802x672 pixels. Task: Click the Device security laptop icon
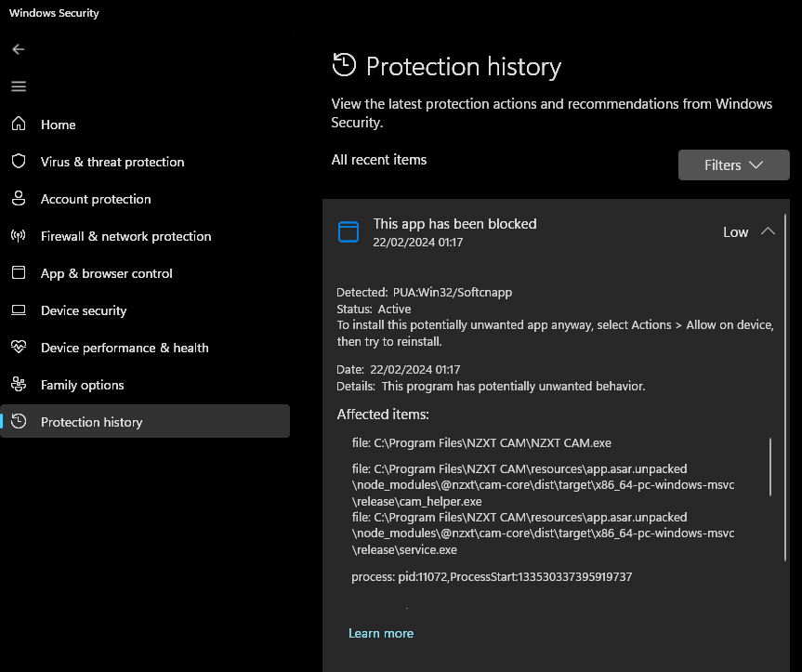coord(19,310)
